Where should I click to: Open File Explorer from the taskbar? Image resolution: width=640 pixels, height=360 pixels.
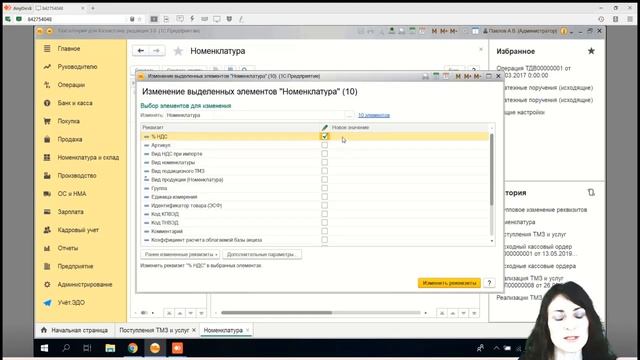coord(110,348)
